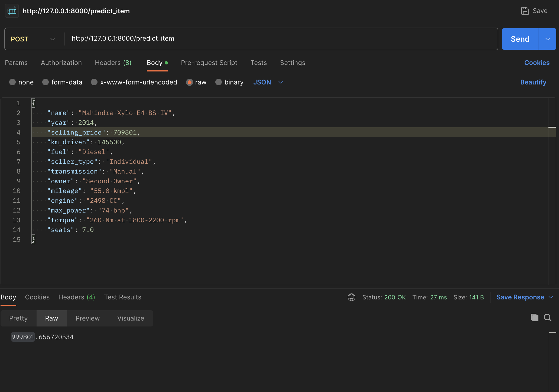Screen dimensions: 559x392
Task: Click the "name" Mahindra Xylo line
Action: pyautogui.click(x=290, y=113)
